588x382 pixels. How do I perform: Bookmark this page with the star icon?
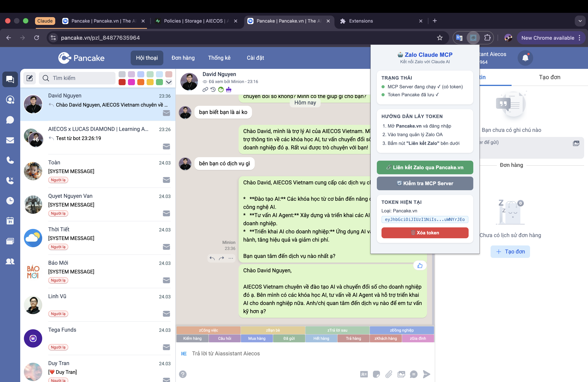click(x=440, y=38)
